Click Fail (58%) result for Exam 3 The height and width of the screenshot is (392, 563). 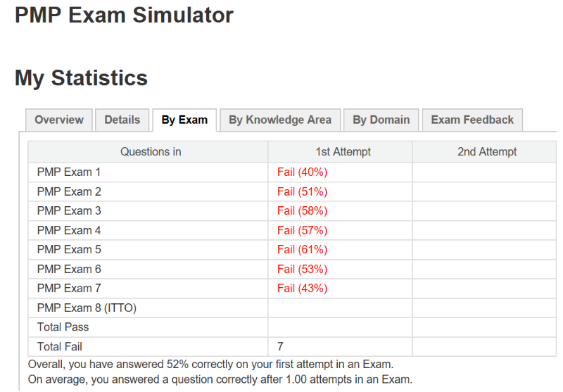click(x=302, y=211)
